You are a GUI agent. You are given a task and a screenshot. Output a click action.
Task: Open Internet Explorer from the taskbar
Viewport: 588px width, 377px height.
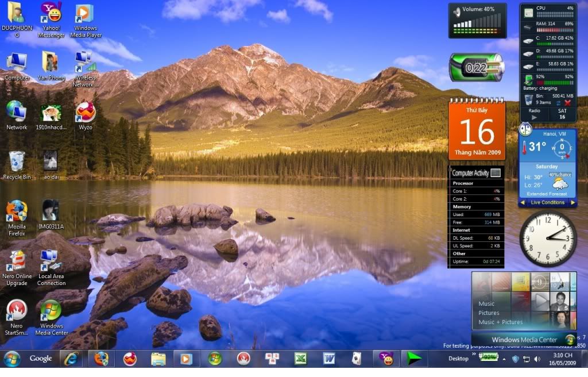click(x=72, y=359)
